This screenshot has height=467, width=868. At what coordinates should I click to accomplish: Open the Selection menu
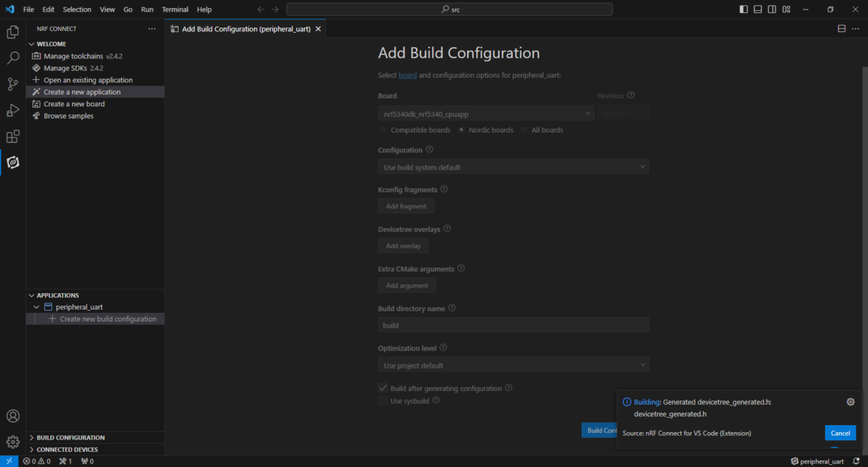pyautogui.click(x=77, y=9)
